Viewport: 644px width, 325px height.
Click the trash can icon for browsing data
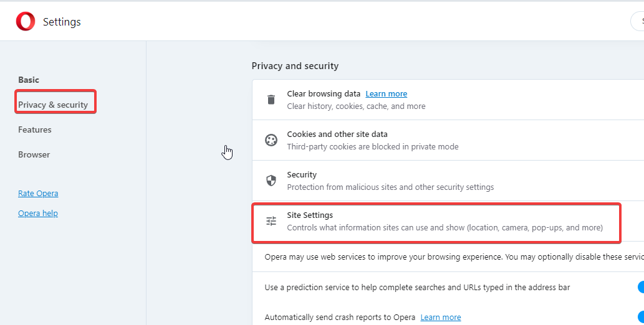pyautogui.click(x=271, y=100)
